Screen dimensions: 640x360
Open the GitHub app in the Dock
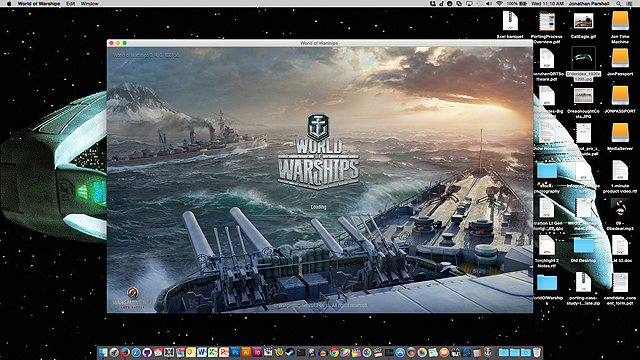pos(147,352)
